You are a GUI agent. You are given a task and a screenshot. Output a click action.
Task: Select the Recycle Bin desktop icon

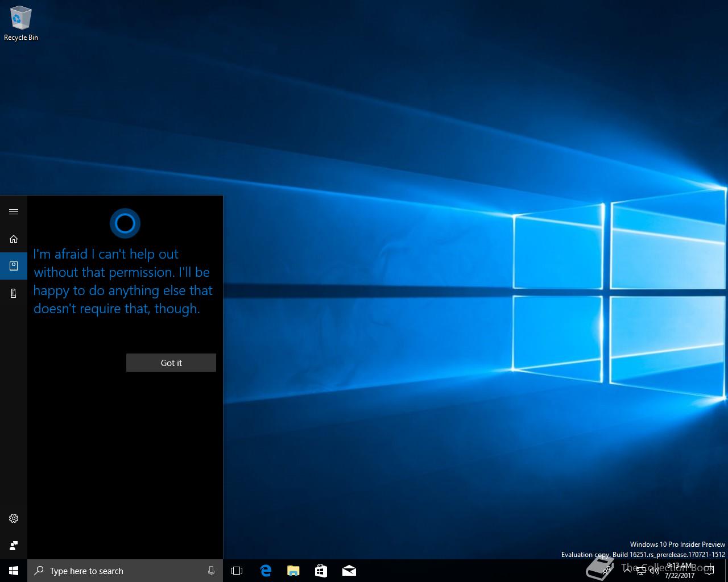tap(21, 24)
